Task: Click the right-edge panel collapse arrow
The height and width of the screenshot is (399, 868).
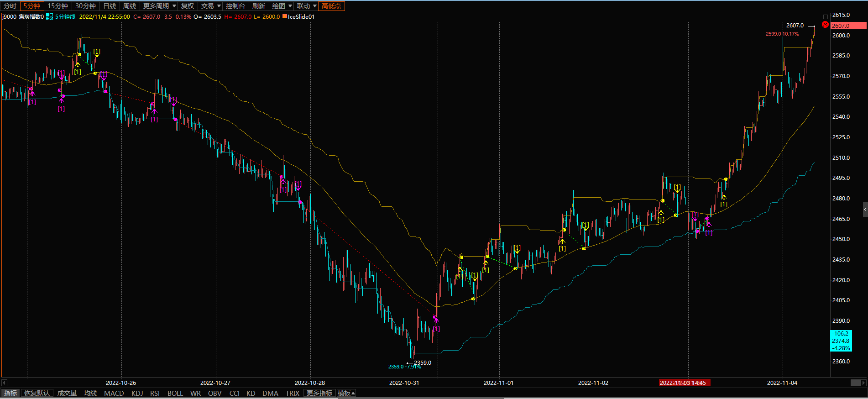Action: click(x=865, y=210)
